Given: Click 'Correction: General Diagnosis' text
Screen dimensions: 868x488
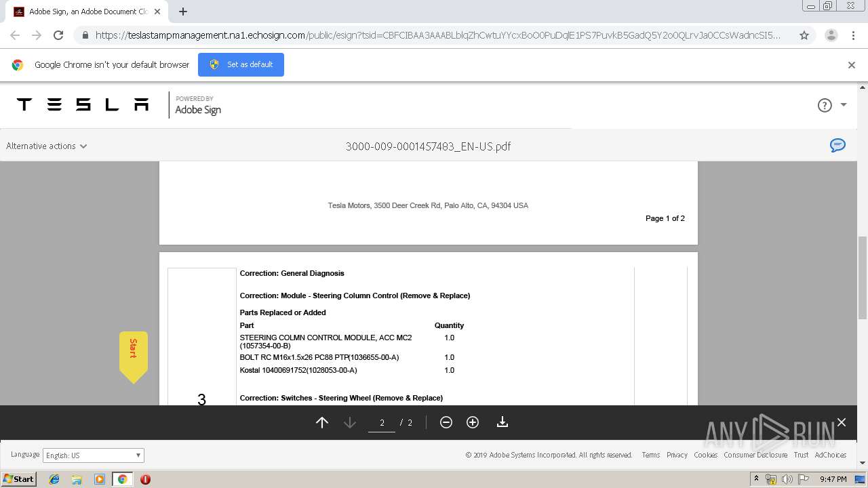Looking at the screenshot, I should click(292, 273).
